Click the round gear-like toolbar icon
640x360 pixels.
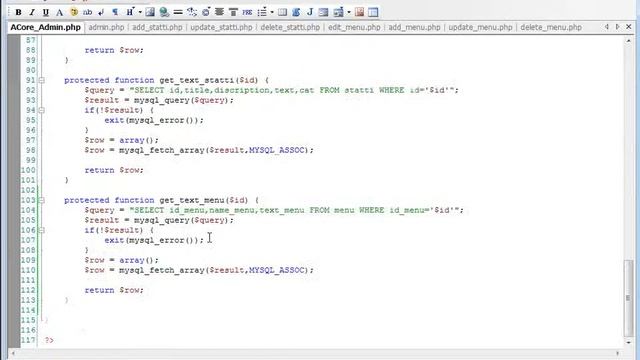click(206, 12)
